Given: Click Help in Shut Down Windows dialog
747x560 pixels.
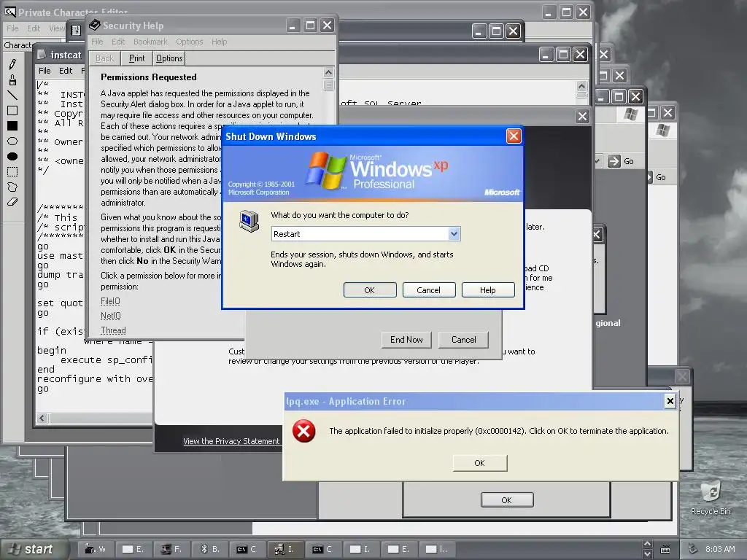Looking at the screenshot, I should pyautogui.click(x=488, y=290).
